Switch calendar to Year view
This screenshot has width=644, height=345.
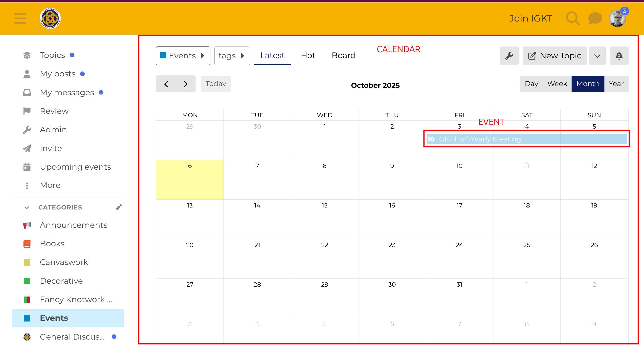616,84
